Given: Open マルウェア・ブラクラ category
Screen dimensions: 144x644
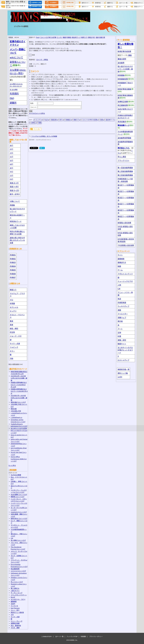Looking at the screenshot, I should (17, 295).
